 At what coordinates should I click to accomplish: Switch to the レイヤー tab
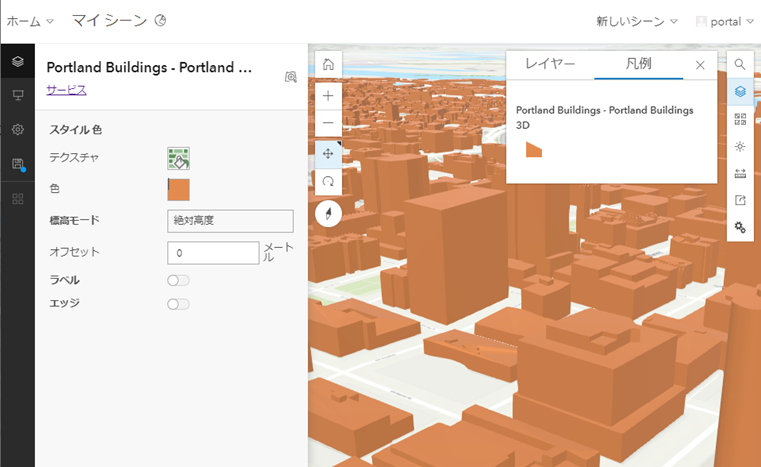(x=550, y=64)
